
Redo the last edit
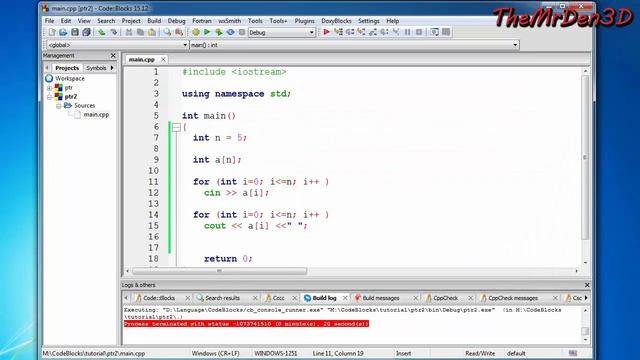pyautogui.click(x=113, y=32)
